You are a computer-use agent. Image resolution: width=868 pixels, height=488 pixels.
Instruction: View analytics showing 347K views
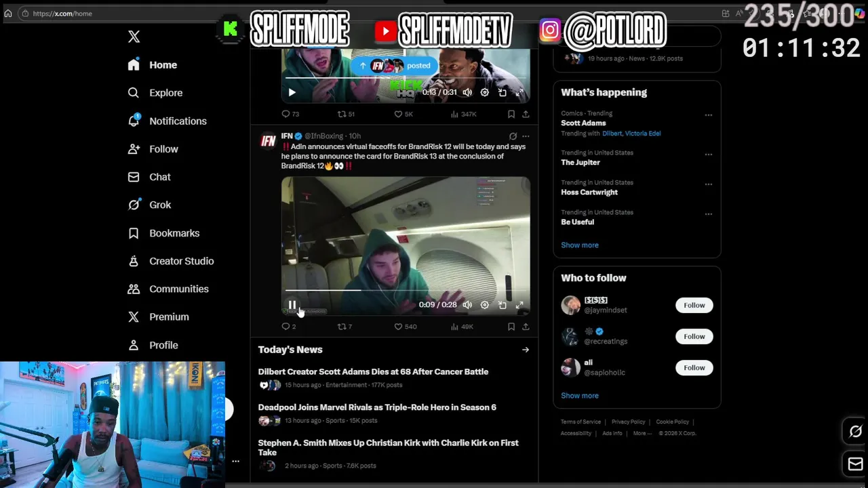click(464, 114)
